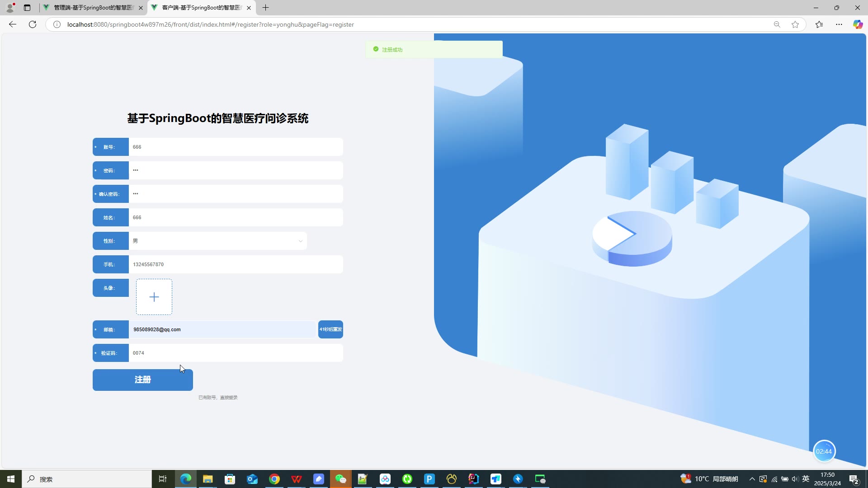Image resolution: width=868 pixels, height=488 pixels.
Task: Open the favorites list icon
Action: [x=819, y=24]
